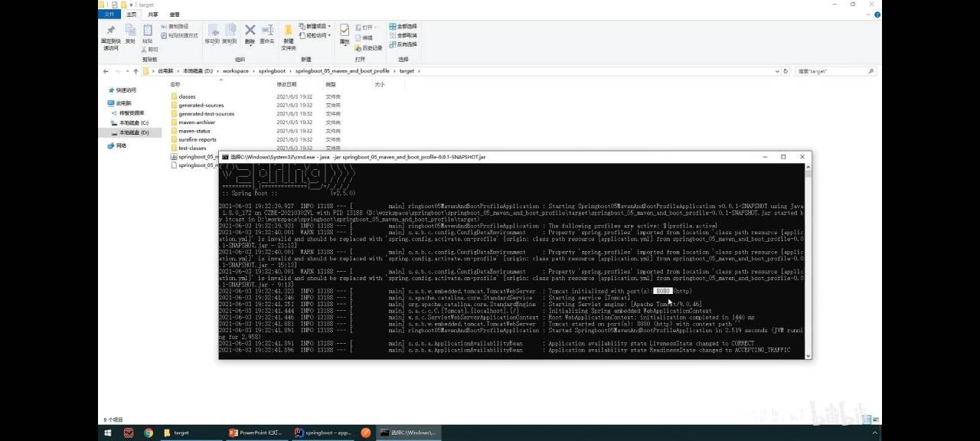
Task: Click springboot in the address bar path
Action: pos(272,71)
